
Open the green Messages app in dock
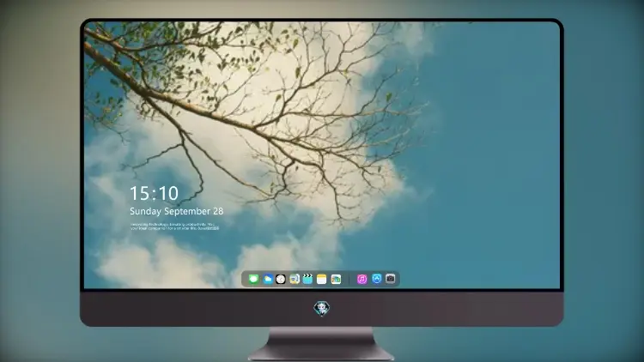click(253, 279)
